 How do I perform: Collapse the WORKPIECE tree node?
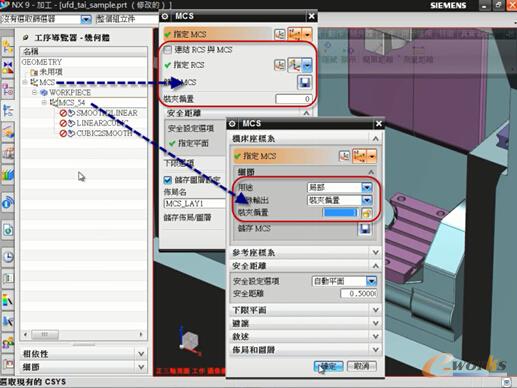coord(35,92)
